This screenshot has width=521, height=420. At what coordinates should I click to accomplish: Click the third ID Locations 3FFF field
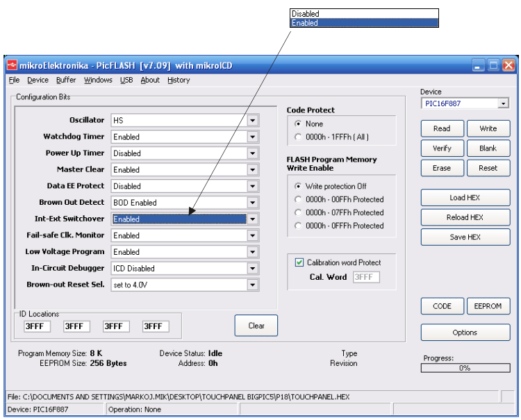[116, 326]
